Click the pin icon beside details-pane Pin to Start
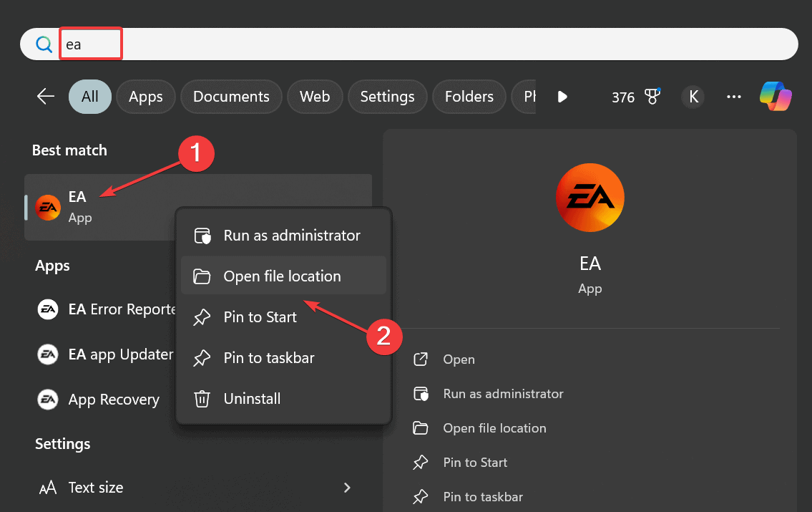 coord(421,463)
